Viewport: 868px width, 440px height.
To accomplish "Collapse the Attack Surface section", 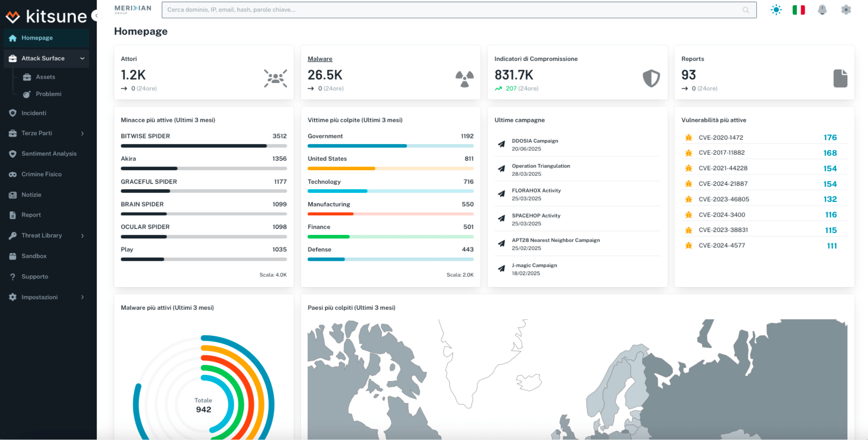I will (82, 58).
